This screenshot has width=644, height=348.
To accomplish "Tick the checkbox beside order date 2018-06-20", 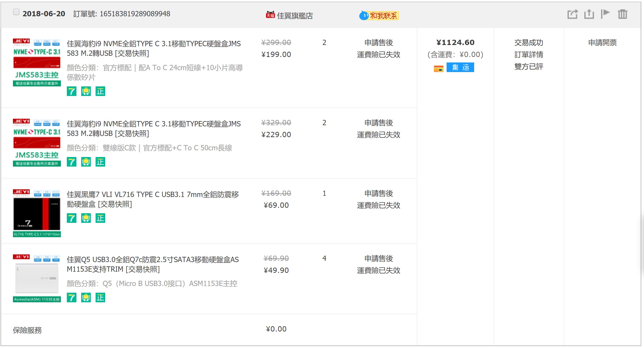I will tap(16, 12).
